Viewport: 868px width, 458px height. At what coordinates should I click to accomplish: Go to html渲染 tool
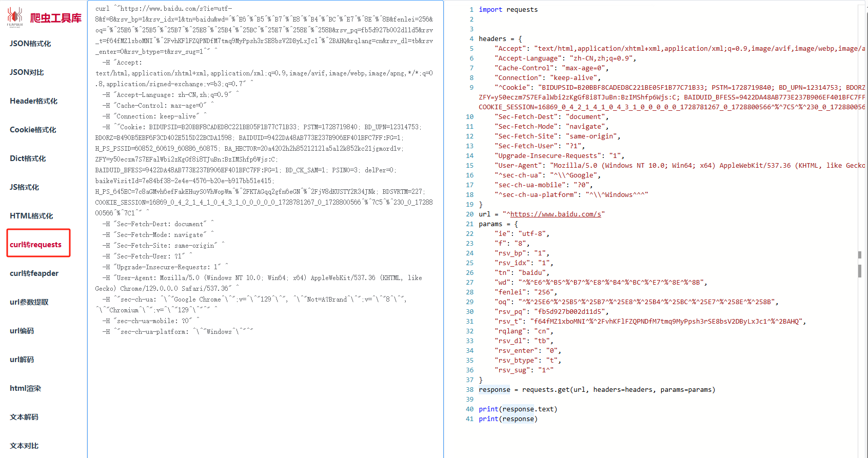25,388
